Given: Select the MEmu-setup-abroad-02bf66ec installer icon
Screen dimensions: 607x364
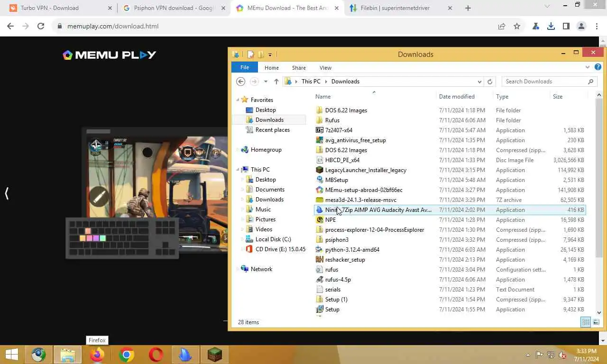Looking at the screenshot, I should point(320,190).
